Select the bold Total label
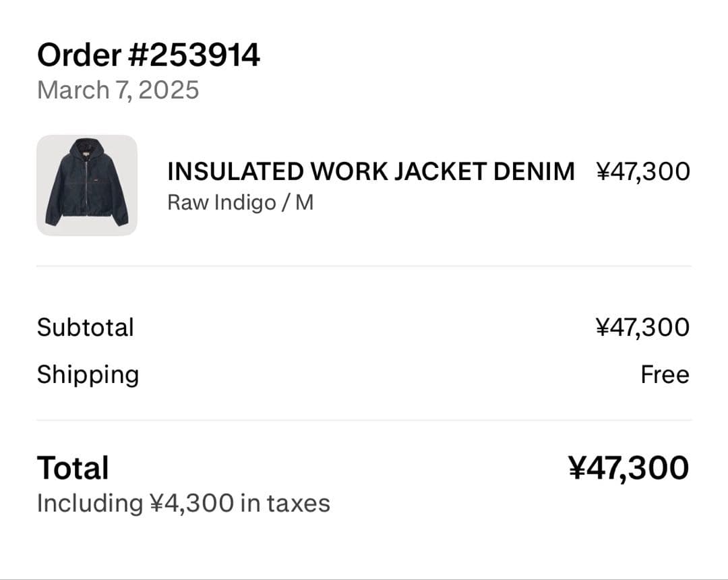This screenshot has height=580, width=728. pyautogui.click(x=73, y=468)
